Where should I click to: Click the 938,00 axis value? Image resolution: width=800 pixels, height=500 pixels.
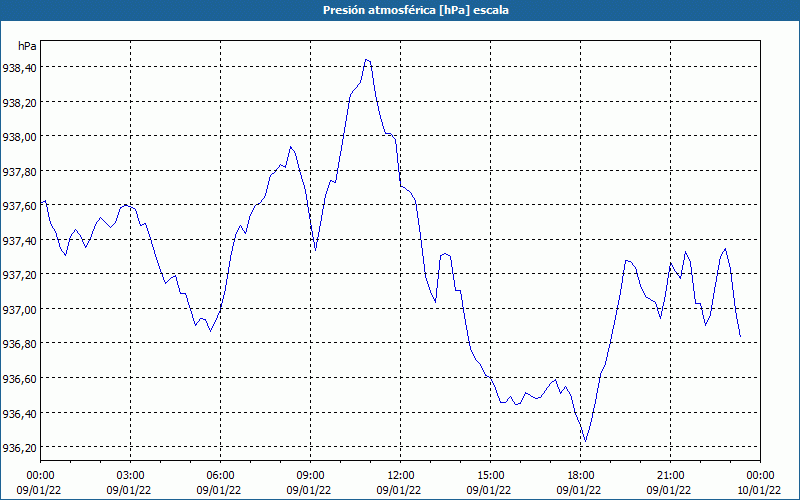19,137
